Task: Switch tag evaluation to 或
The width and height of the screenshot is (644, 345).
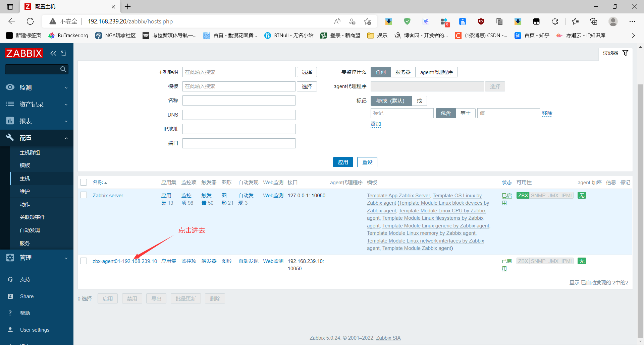Action: click(x=419, y=101)
